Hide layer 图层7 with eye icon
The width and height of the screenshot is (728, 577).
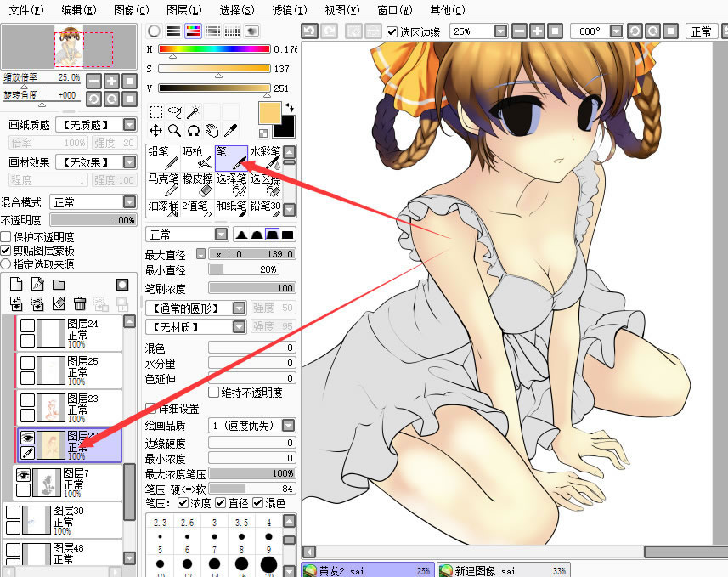23,475
